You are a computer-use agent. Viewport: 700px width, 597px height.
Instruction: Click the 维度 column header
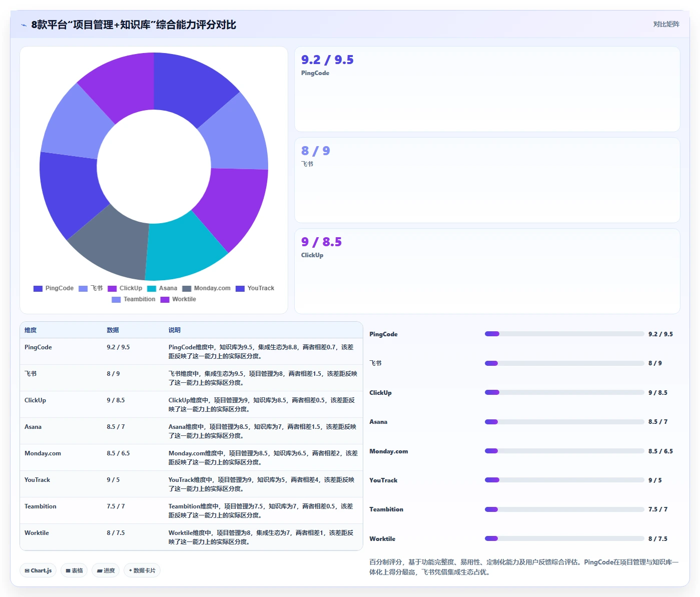click(31, 330)
